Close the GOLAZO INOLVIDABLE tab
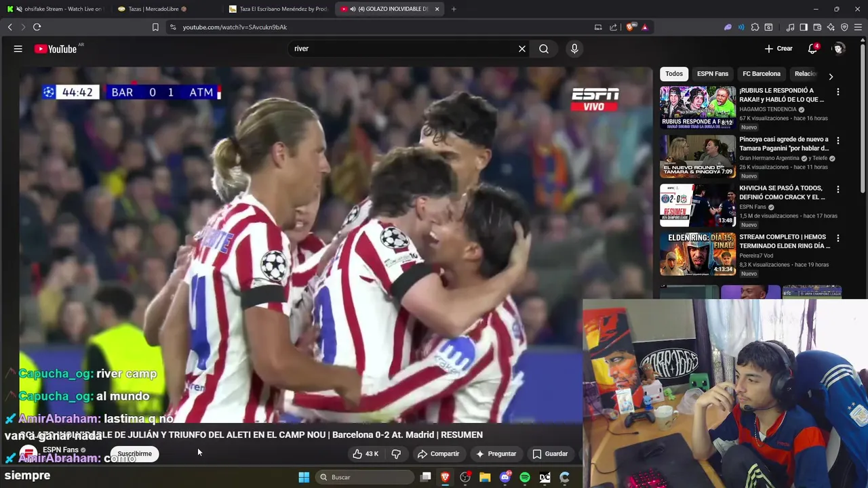The width and height of the screenshot is (868, 488). [437, 9]
